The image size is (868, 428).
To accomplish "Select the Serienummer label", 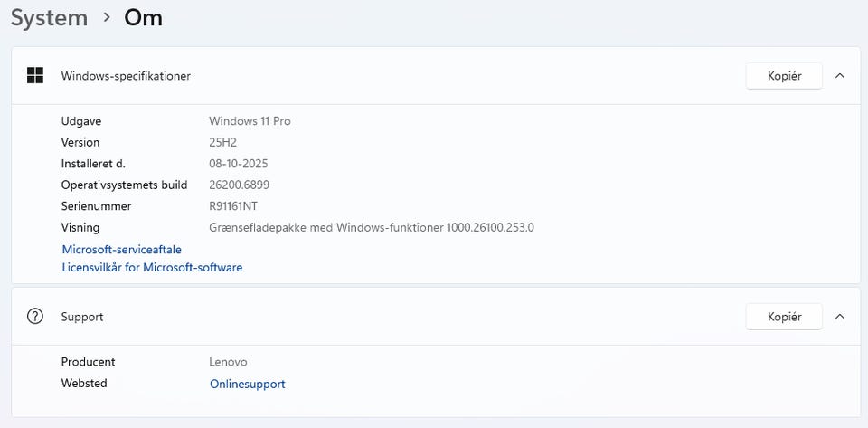I will 97,206.
